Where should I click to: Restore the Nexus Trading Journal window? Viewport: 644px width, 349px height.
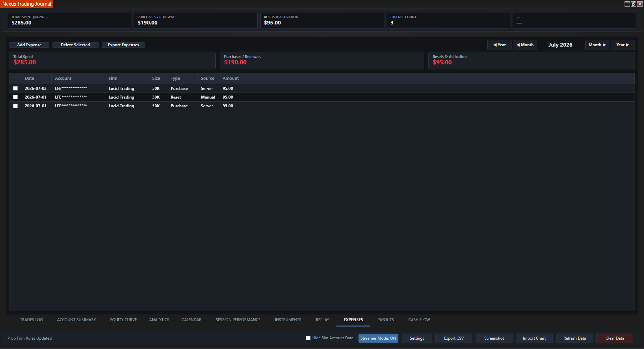[633, 4]
